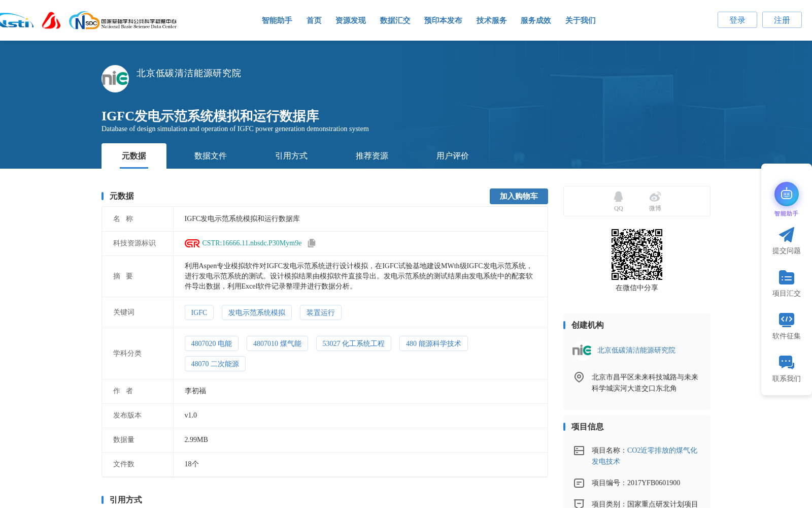Click project number 2017YFB0601900
Screen dimensions: 812x508
coord(654,483)
